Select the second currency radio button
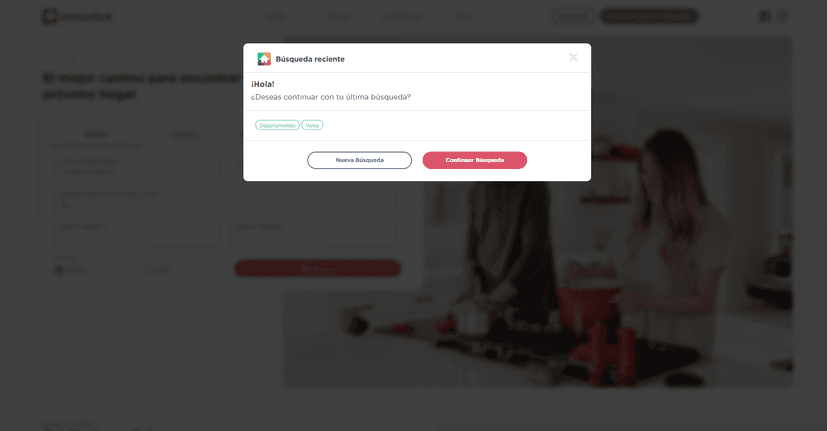Image resolution: width=828 pixels, height=431 pixels. (x=149, y=269)
